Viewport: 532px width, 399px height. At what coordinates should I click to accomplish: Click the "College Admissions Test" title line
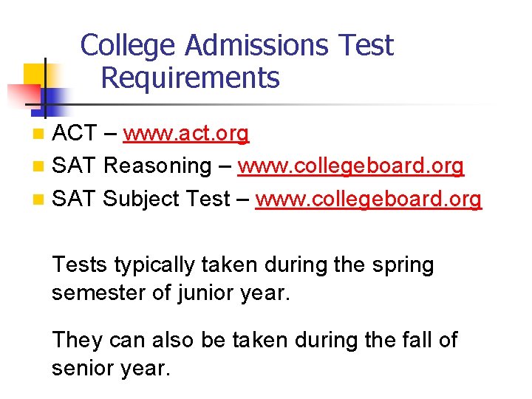[x=236, y=46]
